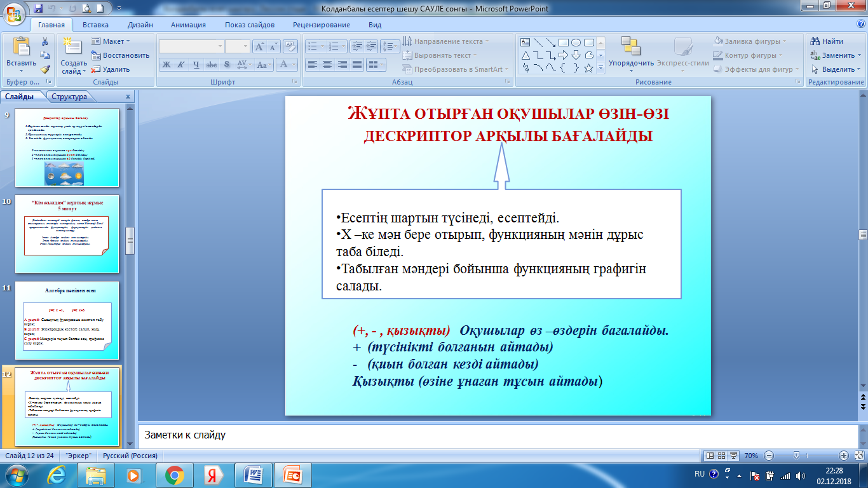
Task: Toggle center text alignment
Action: pyautogui.click(x=327, y=64)
